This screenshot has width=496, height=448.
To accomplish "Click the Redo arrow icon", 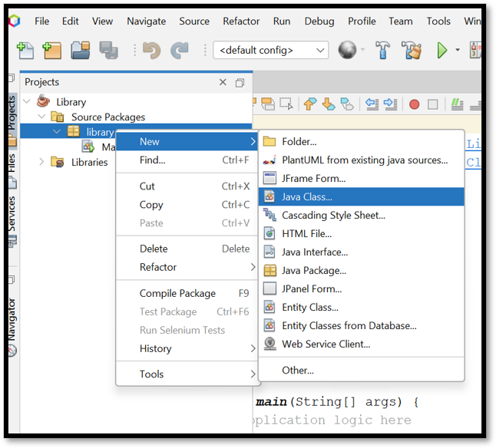I will pos(180,50).
